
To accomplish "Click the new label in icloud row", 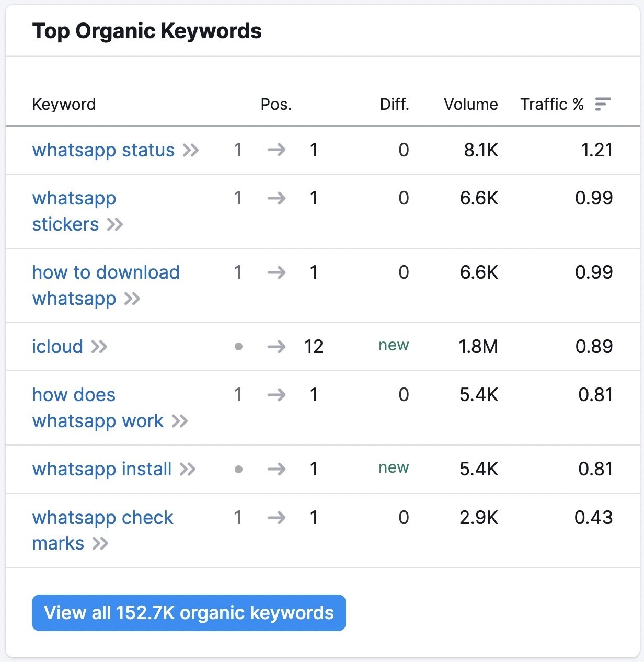I will click(x=394, y=345).
